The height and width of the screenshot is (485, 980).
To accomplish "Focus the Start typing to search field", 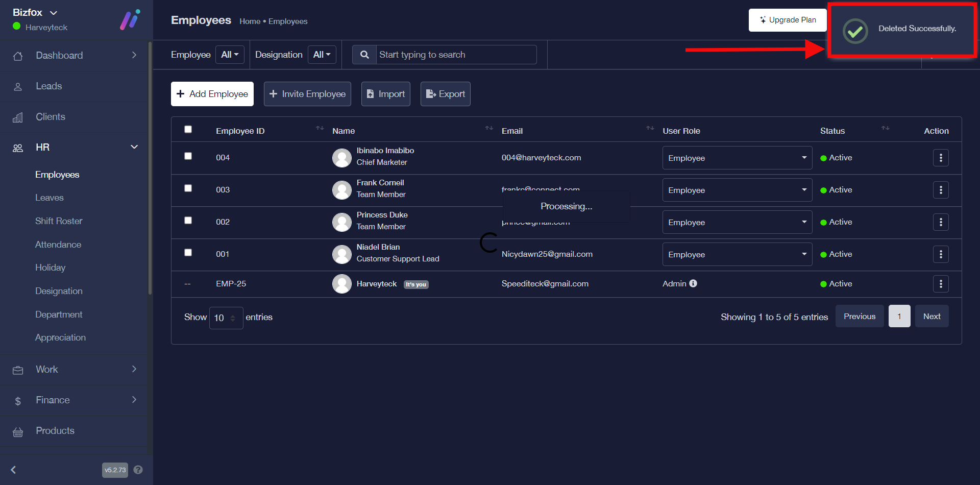I will (x=455, y=55).
